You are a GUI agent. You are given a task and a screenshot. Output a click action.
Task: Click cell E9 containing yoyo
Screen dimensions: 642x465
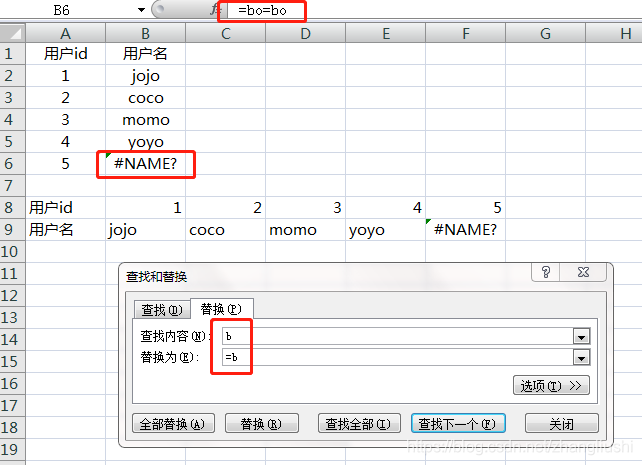click(x=386, y=230)
